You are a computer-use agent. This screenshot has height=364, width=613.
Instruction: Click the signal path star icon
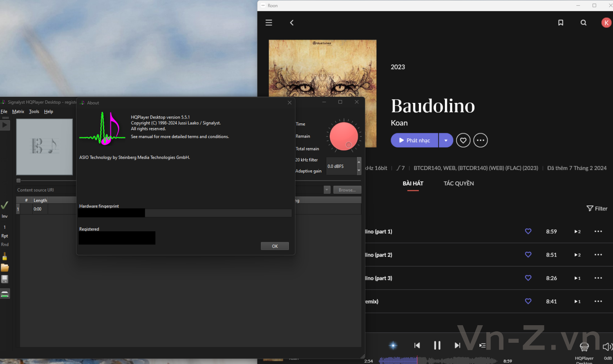393,346
